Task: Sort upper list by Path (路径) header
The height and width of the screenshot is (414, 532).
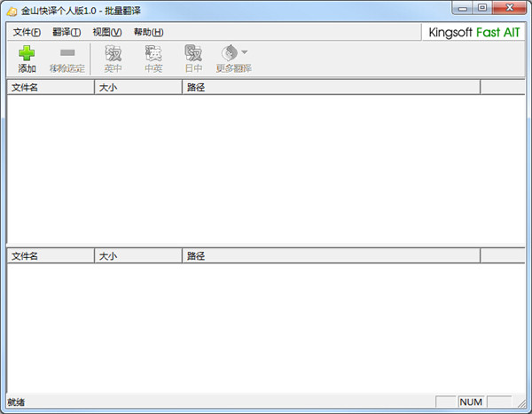Action: point(331,87)
